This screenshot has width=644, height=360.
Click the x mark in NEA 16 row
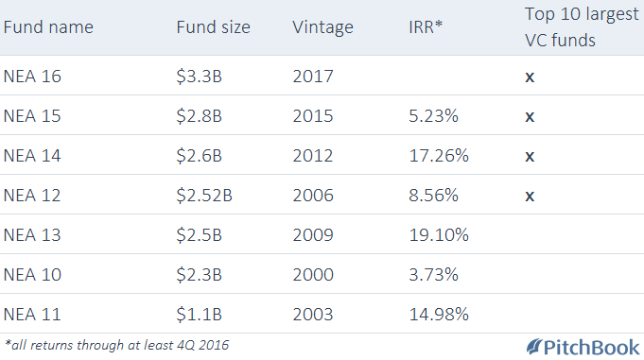click(x=530, y=77)
